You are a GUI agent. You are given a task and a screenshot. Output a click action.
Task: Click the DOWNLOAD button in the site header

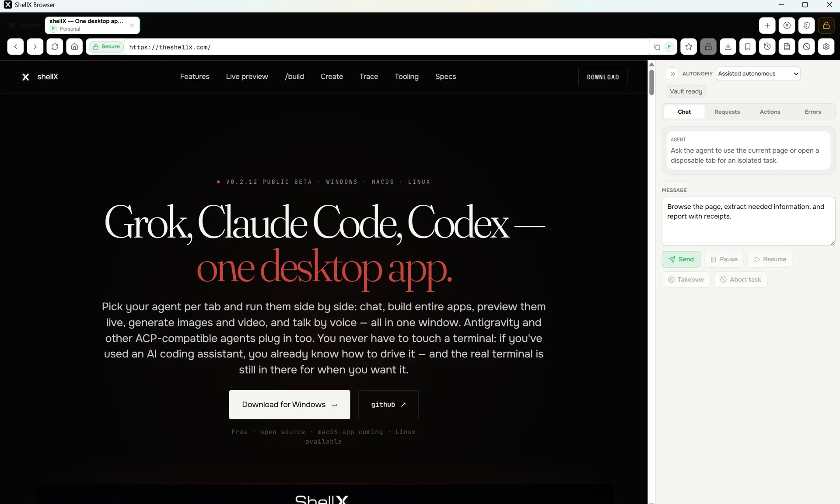[603, 77]
